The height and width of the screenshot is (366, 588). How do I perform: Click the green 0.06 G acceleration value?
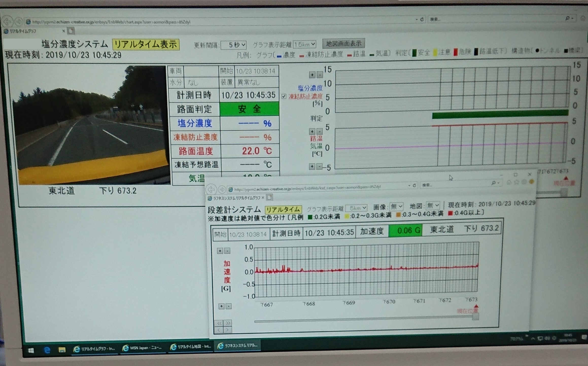pos(405,231)
